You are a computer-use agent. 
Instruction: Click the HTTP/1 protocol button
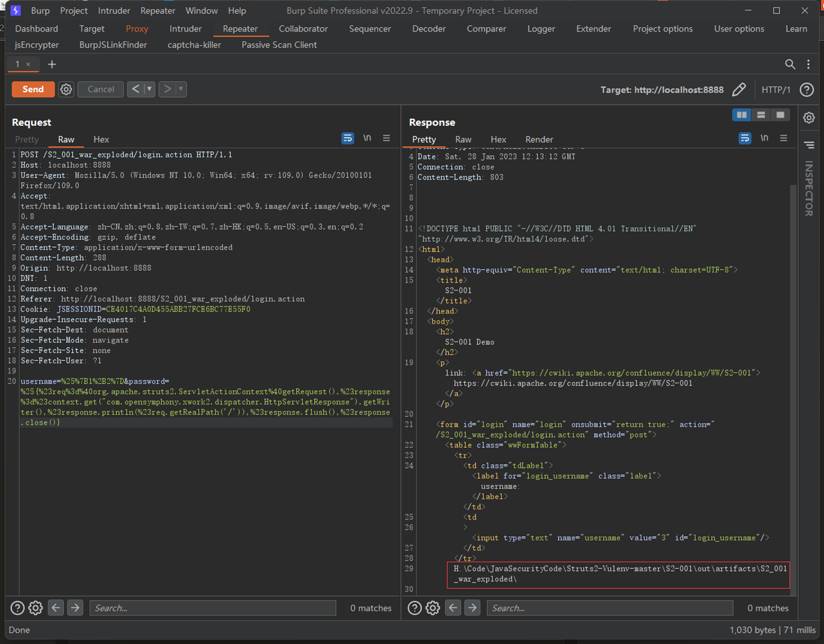point(775,90)
